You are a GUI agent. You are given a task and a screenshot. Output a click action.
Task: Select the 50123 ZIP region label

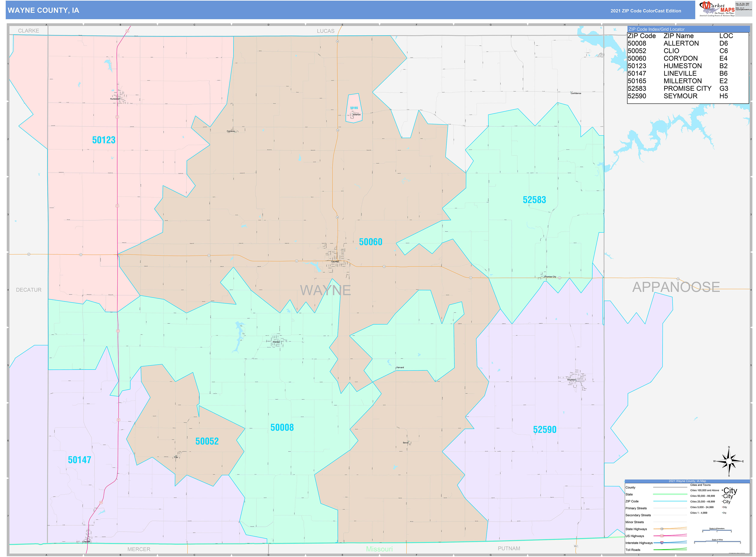click(x=104, y=140)
